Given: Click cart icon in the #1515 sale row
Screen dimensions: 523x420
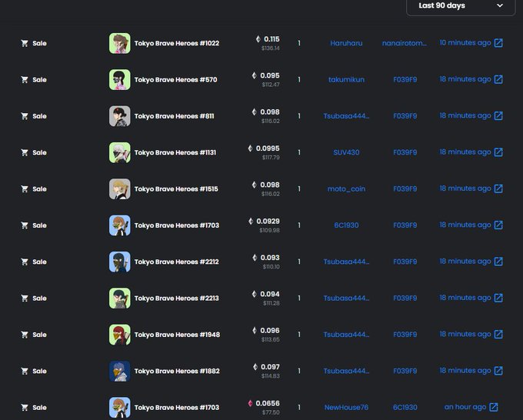Looking at the screenshot, I should [25, 188].
